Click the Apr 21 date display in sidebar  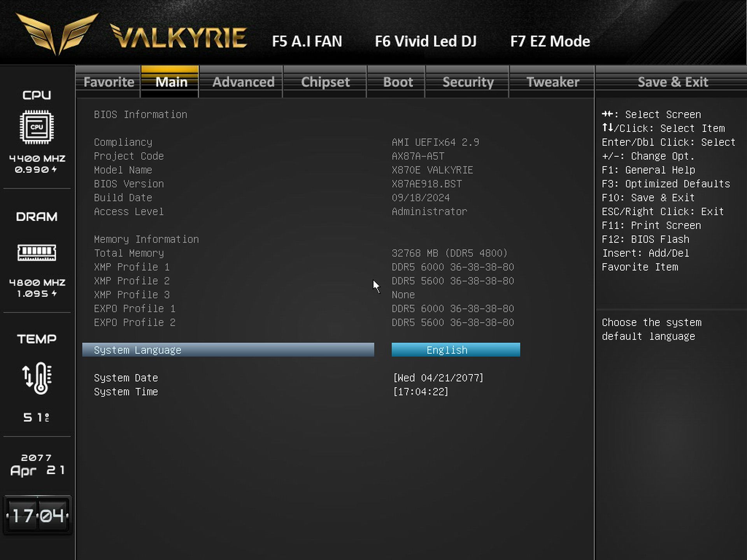[37, 470]
